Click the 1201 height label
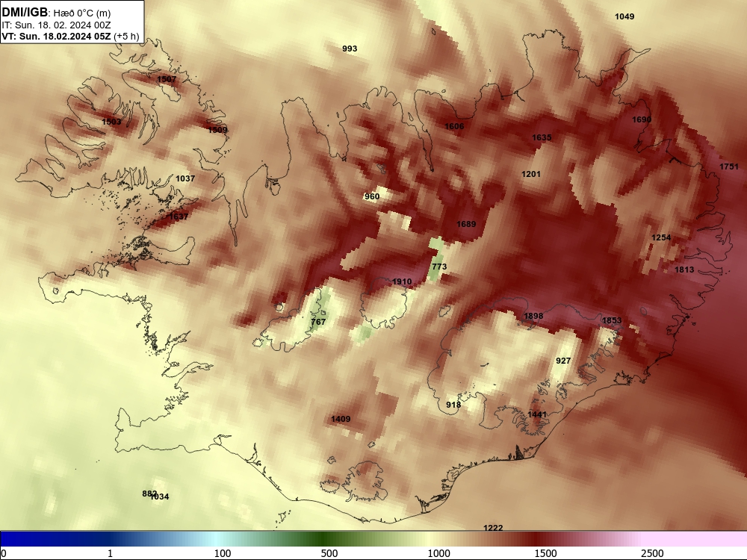This screenshot has width=747, height=560. click(x=531, y=174)
